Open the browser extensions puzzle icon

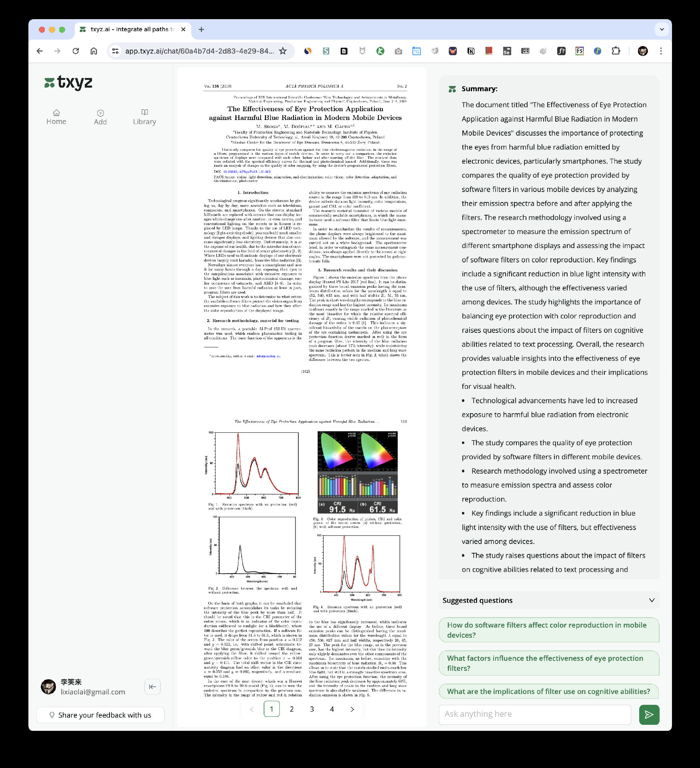tap(616, 51)
